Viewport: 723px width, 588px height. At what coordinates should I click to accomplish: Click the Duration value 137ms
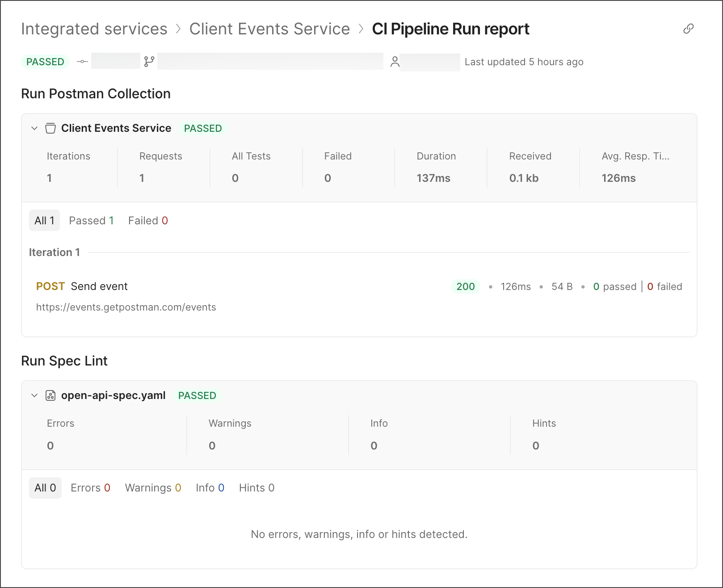coord(433,178)
